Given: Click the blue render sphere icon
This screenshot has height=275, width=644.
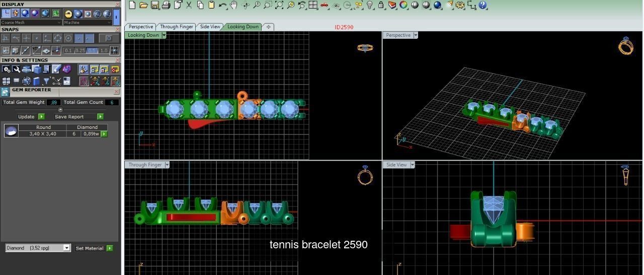Looking at the screenshot, I should tap(437, 5).
